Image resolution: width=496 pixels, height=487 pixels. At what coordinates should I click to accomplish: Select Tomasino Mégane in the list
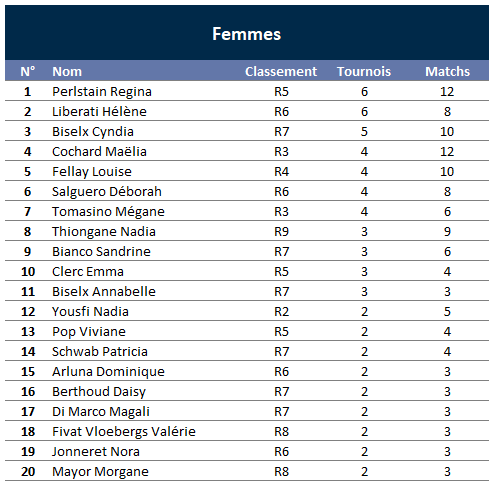(x=108, y=212)
